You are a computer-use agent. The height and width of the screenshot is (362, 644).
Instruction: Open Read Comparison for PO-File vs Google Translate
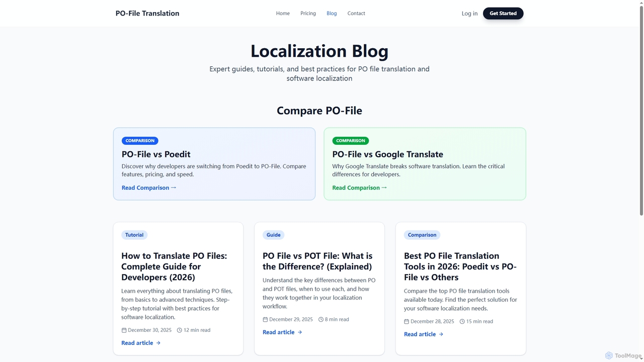coord(360,188)
